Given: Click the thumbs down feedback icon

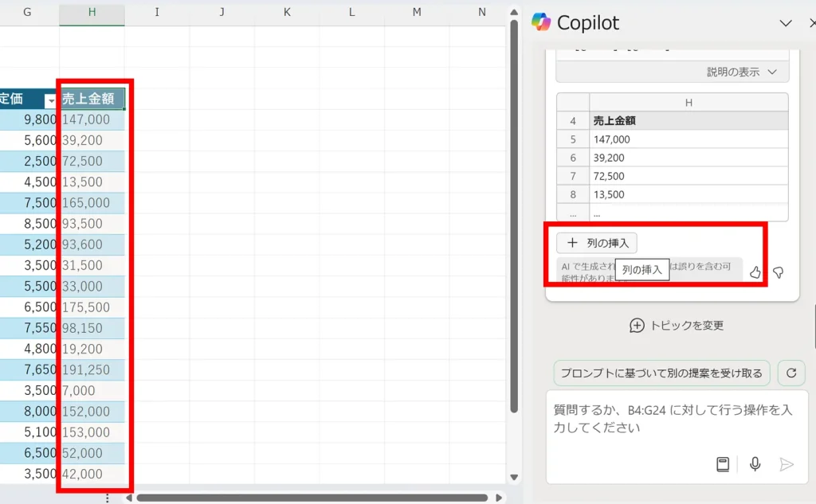Looking at the screenshot, I should pyautogui.click(x=779, y=272).
